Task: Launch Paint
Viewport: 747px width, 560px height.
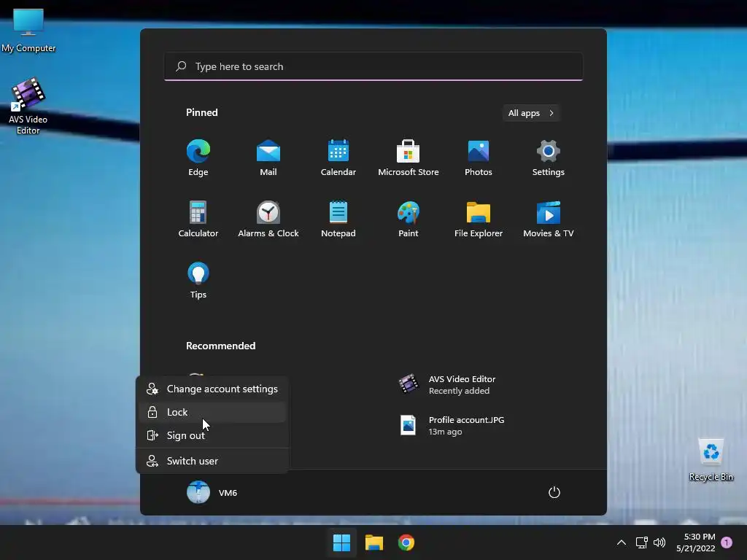Action: click(409, 219)
